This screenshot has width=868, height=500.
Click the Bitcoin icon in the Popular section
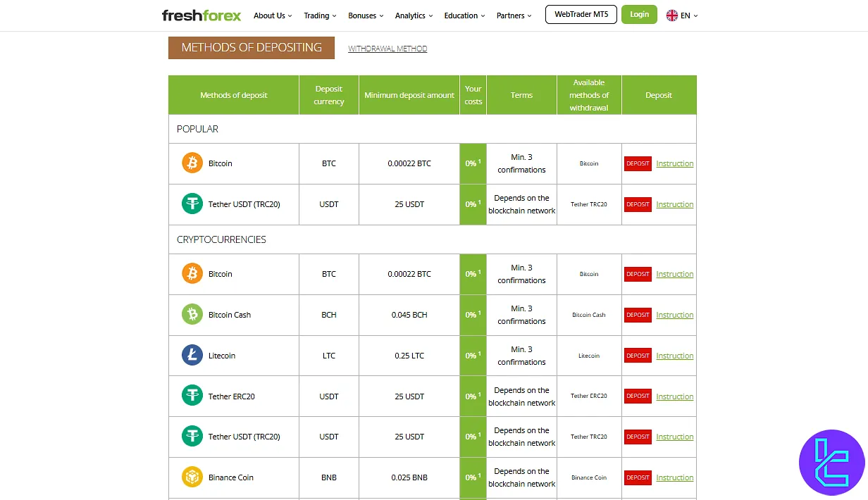click(192, 163)
